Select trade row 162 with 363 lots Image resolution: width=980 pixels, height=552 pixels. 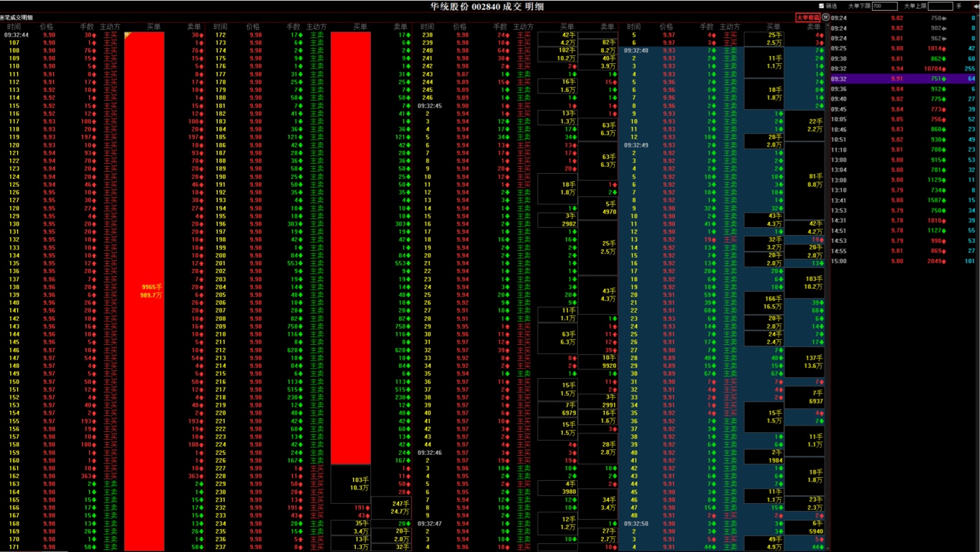(104, 477)
